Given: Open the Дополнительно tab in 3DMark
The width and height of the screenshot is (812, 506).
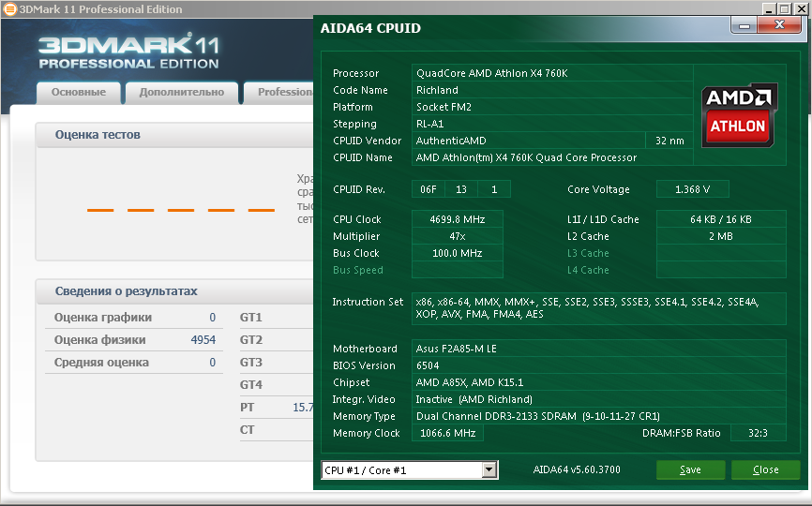Looking at the screenshot, I should click(x=181, y=92).
